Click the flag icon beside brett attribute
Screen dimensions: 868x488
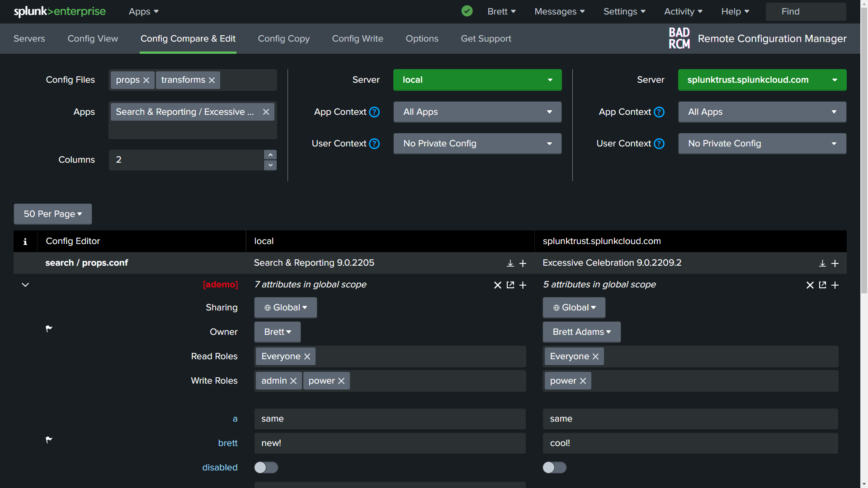(x=49, y=440)
